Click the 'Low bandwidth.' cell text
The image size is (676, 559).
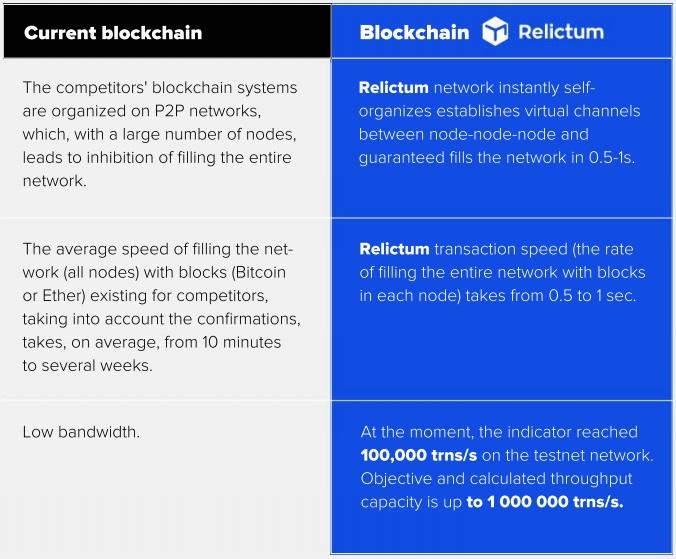(81, 432)
